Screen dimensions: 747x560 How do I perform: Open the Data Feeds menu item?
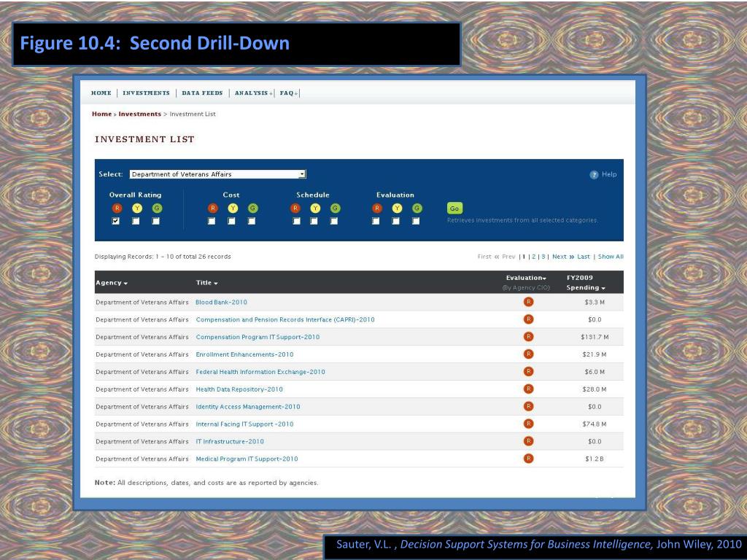pyautogui.click(x=202, y=93)
